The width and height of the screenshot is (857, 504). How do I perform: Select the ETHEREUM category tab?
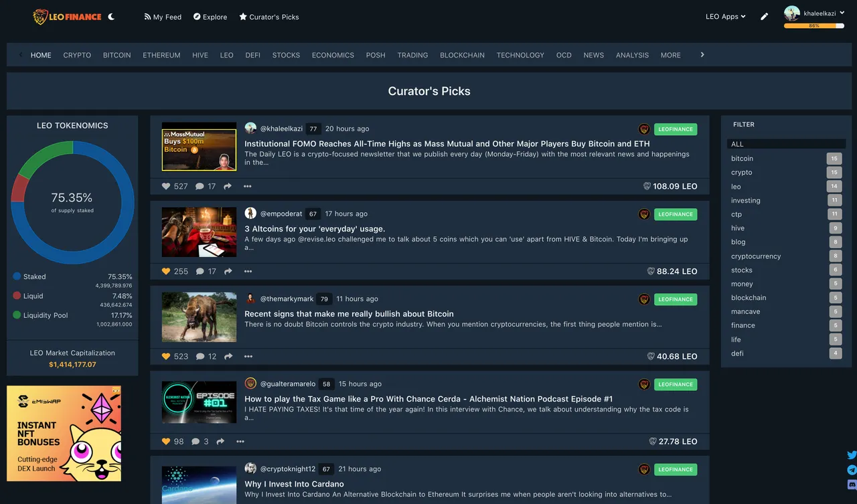click(161, 55)
